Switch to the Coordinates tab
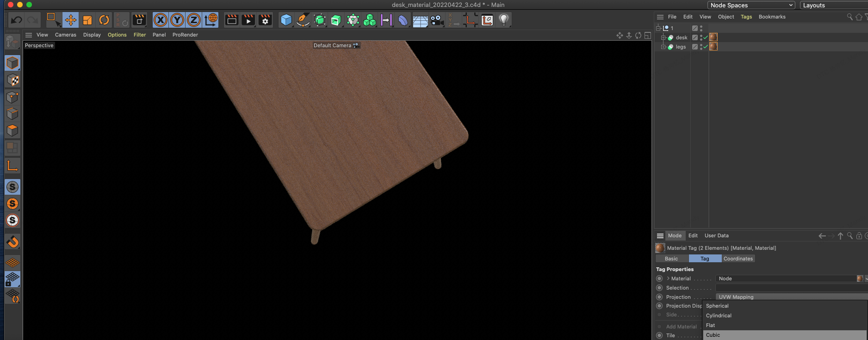 738,259
